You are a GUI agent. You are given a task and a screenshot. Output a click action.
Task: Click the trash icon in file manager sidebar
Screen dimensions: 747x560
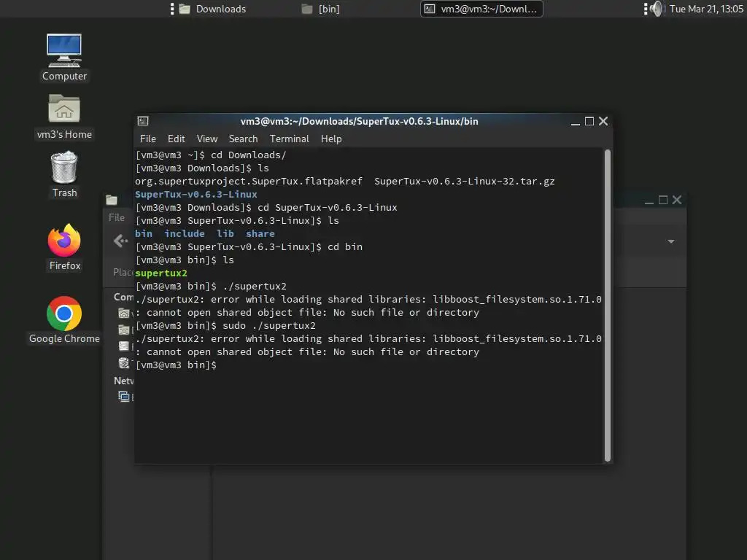click(x=124, y=363)
